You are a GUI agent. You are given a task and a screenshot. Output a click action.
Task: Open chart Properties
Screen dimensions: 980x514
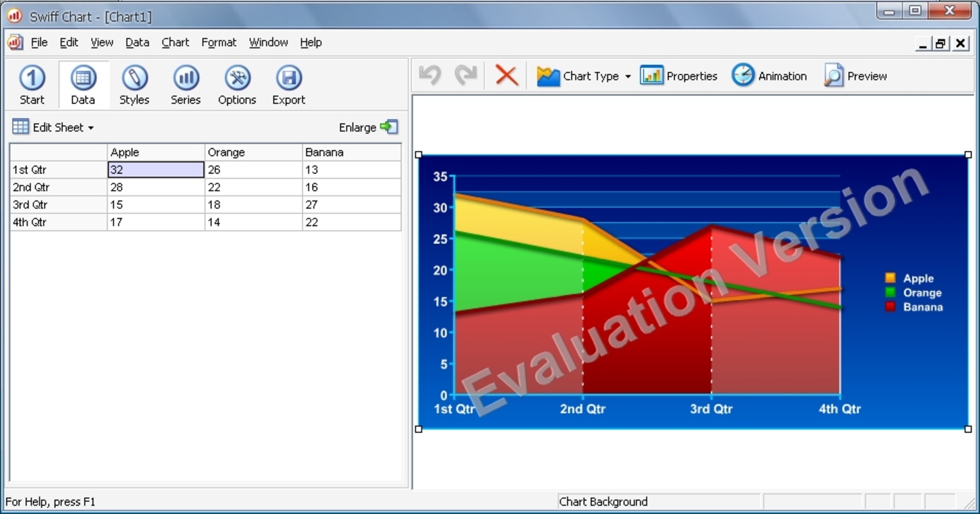click(679, 76)
